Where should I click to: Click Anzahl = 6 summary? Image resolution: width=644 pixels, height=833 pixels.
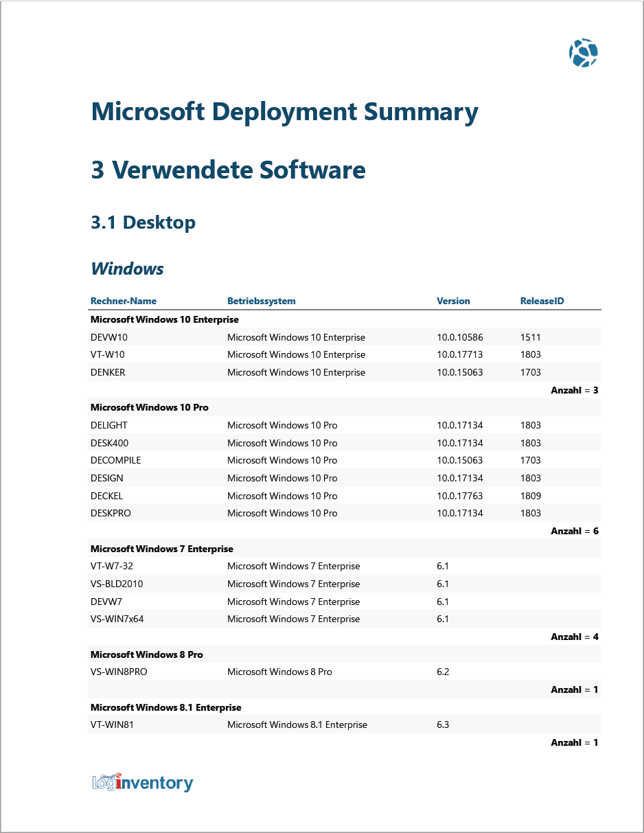click(575, 531)
